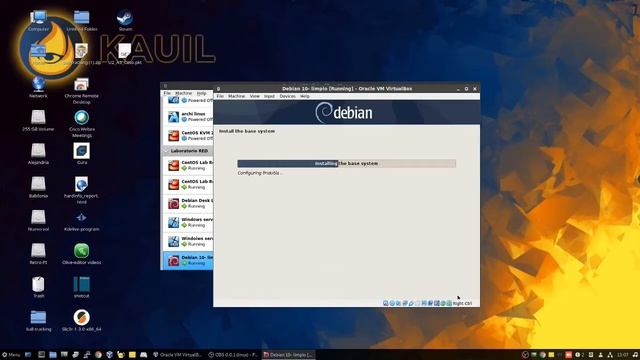Open the File menu in the Debian VM window

click(x=220, y=96)
